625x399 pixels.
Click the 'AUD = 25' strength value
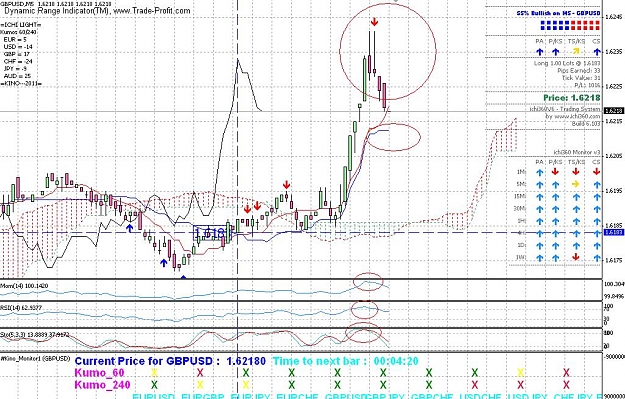[17, 76]
